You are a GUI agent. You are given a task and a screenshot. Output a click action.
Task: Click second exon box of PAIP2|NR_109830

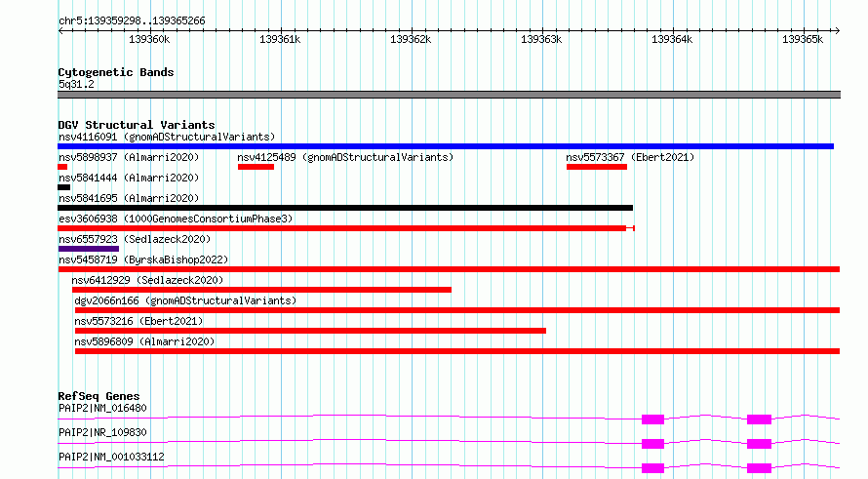point(759,444)
